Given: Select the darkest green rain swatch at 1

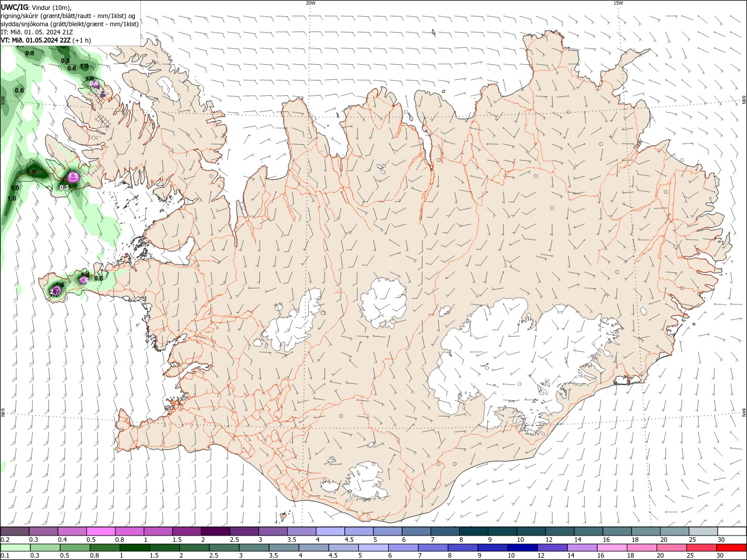Looking at the screenshot, I should [134, 548].
